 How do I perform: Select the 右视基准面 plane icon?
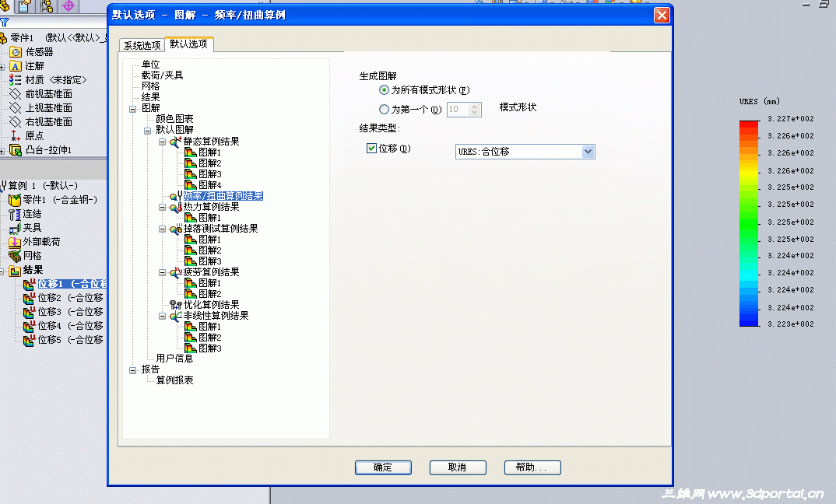(16, 122)
